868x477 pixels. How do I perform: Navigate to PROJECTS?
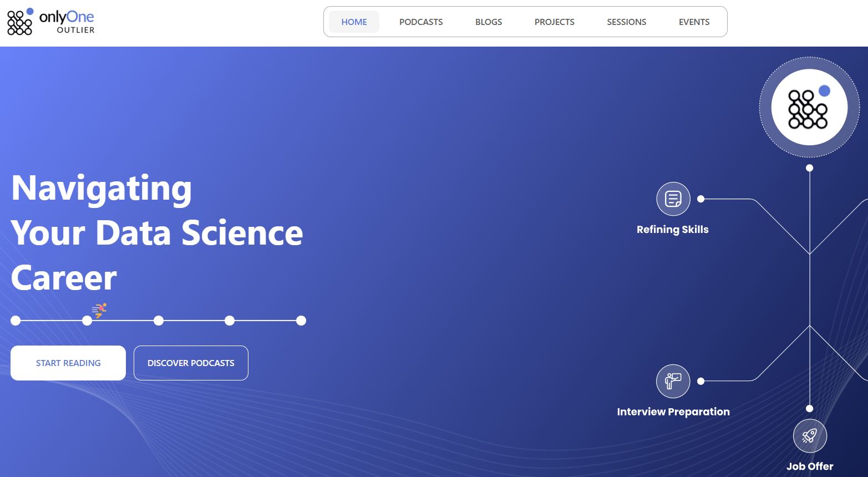[554, 22]
